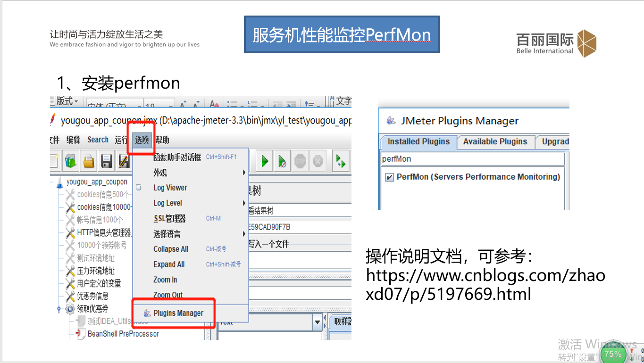The width and height of the screenshot is (644, 363).
Task: Expand the 选择语言 submenu
Action: [190, 234]
